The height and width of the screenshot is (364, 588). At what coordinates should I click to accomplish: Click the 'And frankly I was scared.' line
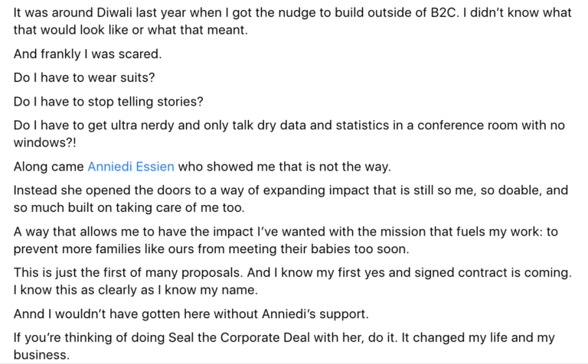pos(88,54)
